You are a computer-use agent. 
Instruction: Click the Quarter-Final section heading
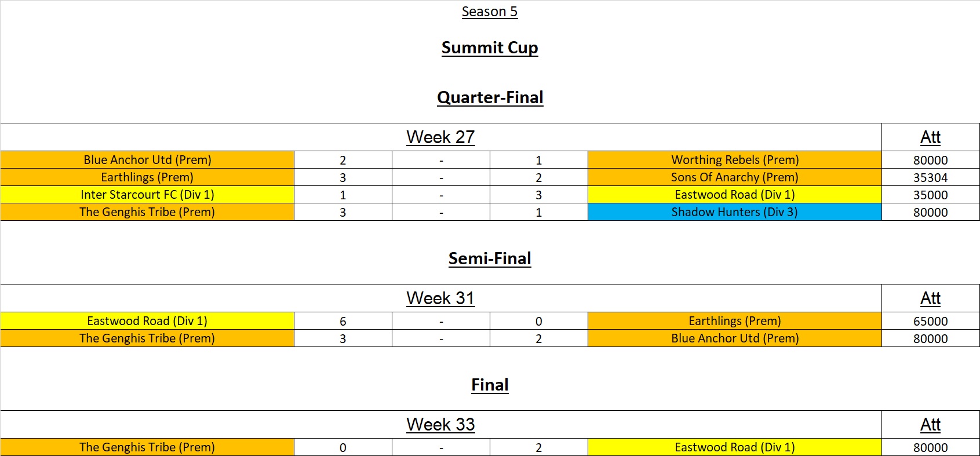(490, 97)
